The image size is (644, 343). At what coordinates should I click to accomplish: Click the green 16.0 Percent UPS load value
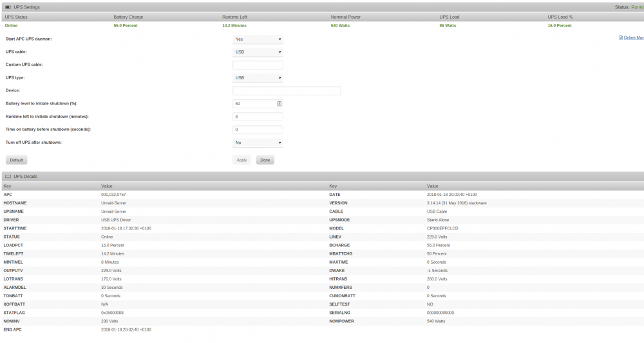560,26
